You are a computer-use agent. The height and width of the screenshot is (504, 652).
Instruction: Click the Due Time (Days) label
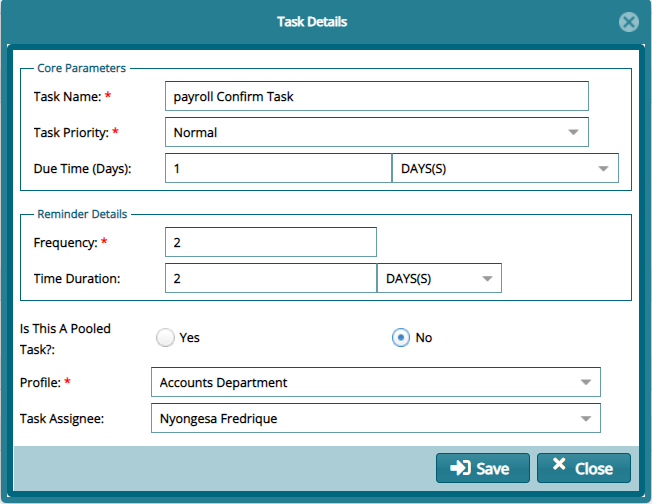pos(82,169)
